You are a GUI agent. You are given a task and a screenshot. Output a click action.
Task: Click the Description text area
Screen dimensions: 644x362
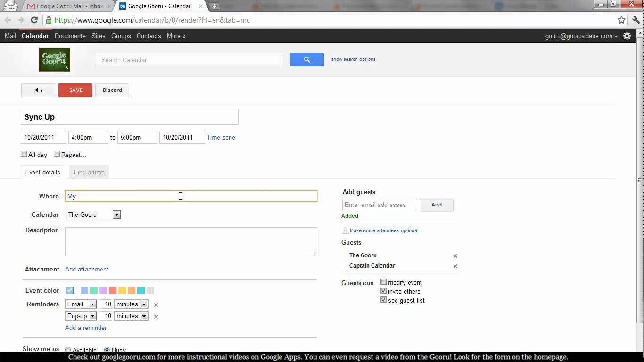click(191, 242)
